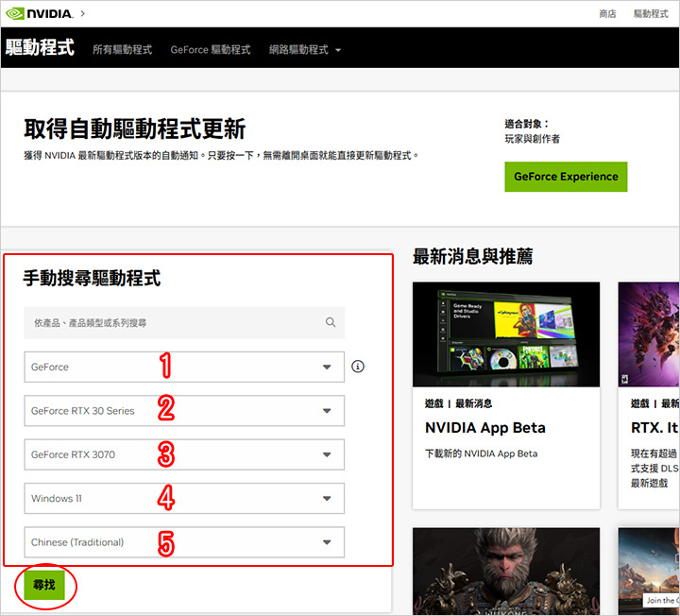Select GeForce 驅動程式 menu item
This screenshot has height=616, width=680.
click(x=211, y=49)
